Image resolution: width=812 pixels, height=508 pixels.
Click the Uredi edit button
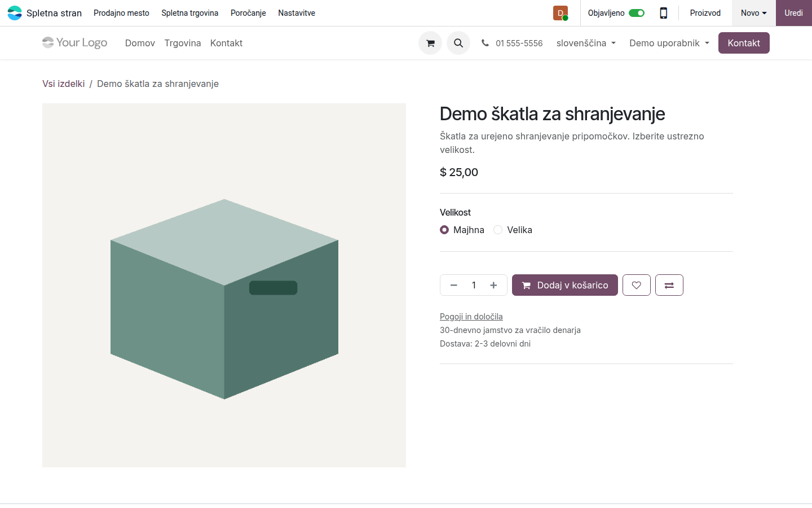(794, 13)
